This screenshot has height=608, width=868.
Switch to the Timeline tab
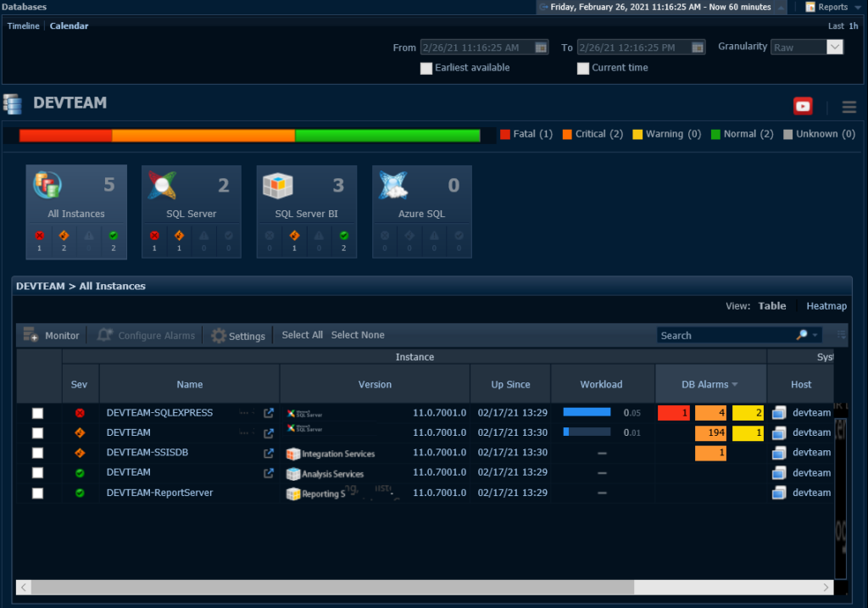pyautogui.click(x=23, y=26)
